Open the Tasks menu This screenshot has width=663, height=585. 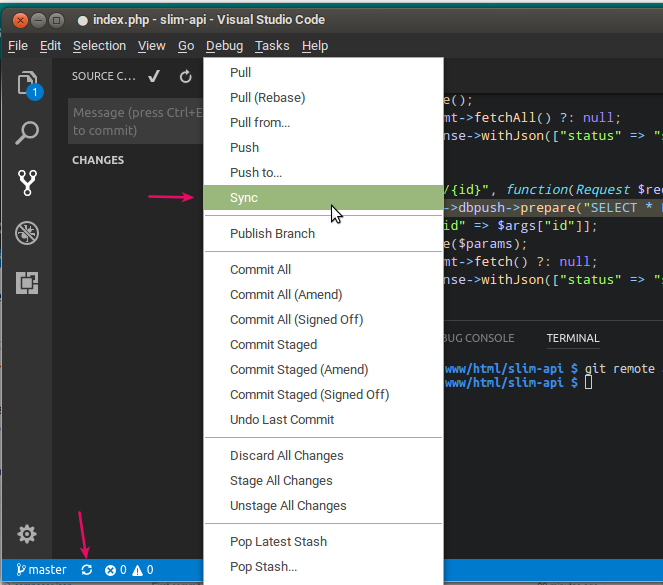(272, 46)
